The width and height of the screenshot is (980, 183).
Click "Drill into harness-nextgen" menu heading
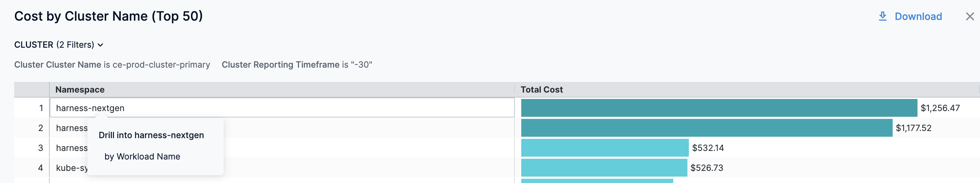pos(151,135)
